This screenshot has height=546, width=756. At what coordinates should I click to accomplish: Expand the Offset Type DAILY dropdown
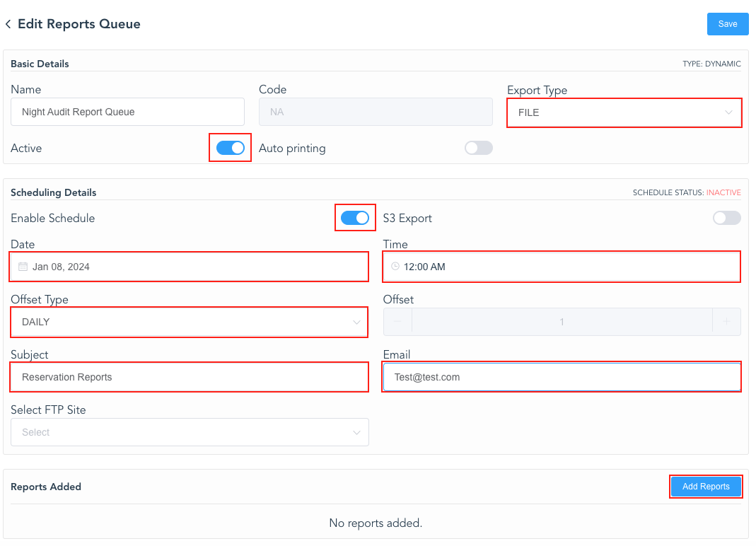(189, 322)
